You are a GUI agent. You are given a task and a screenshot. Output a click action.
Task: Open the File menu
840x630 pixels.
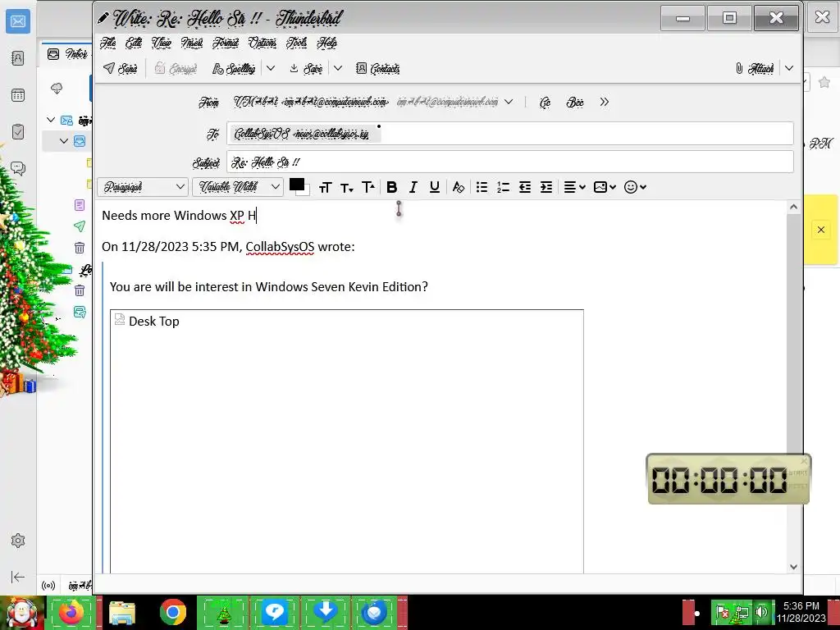point(107,43)
